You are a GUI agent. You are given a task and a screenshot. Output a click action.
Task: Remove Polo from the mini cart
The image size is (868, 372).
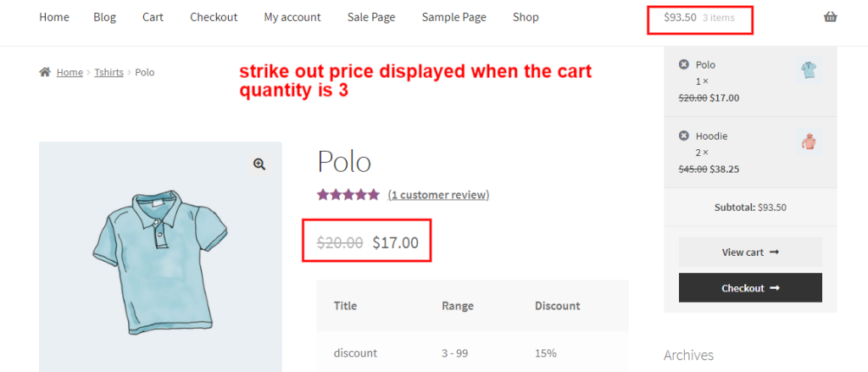(x=683, y=64)
